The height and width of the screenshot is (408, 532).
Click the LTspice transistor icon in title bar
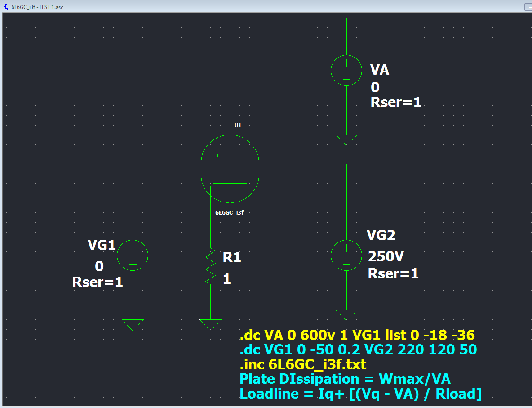pos(5,6)
